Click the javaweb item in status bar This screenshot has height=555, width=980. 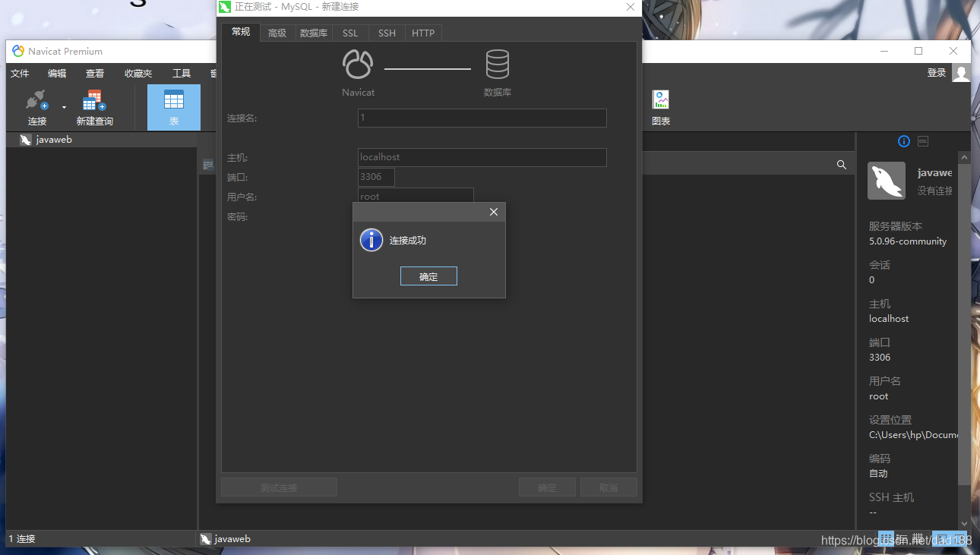226,539
